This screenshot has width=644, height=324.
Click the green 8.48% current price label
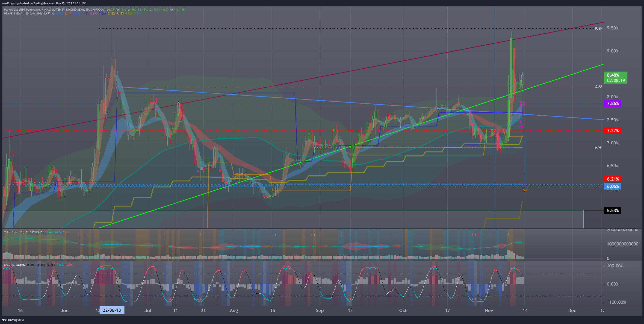pyautogui.click(x=615, y=78)
